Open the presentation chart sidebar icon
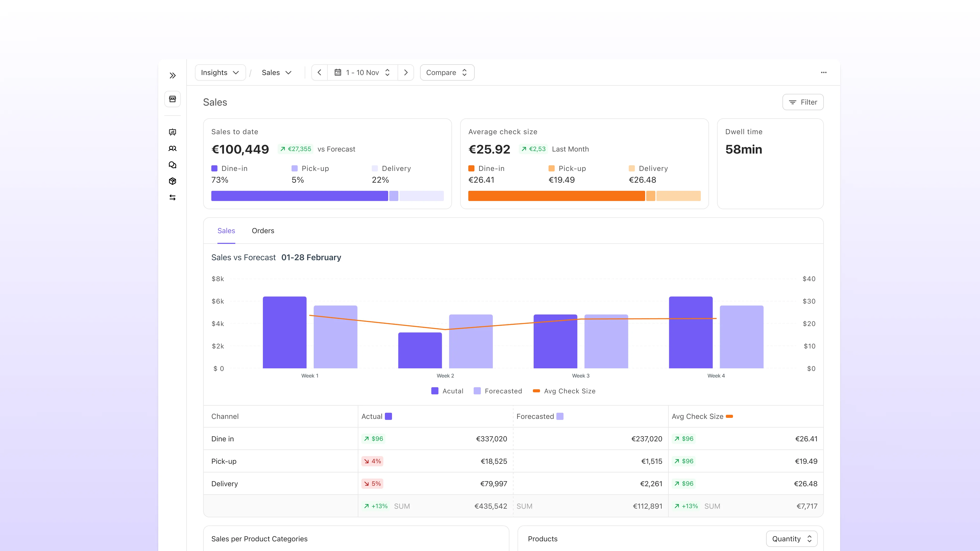Viewport: 980px width, 551px height. (172, 132)
